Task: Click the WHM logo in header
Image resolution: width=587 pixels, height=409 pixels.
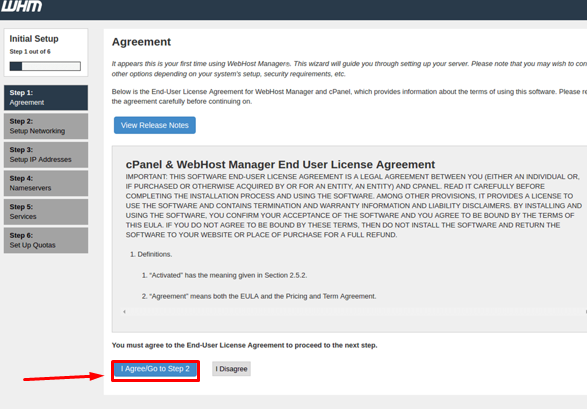Action: 21,6
